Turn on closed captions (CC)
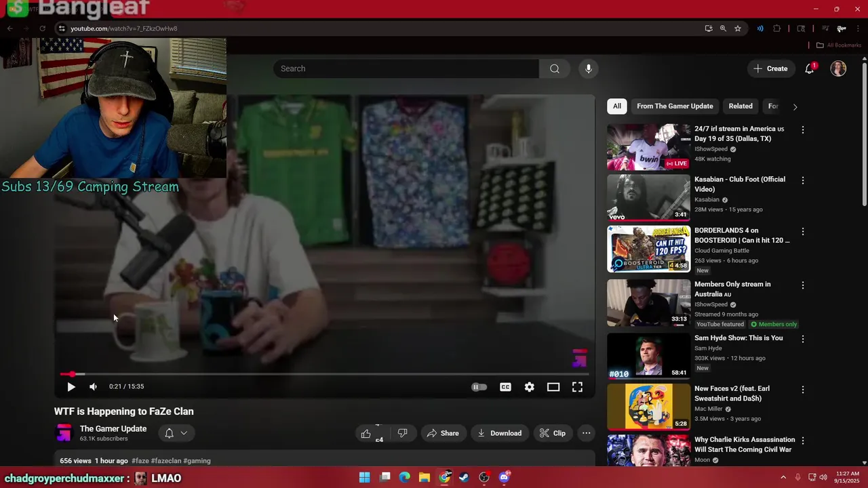868x488 pixels. coord(505,387)
